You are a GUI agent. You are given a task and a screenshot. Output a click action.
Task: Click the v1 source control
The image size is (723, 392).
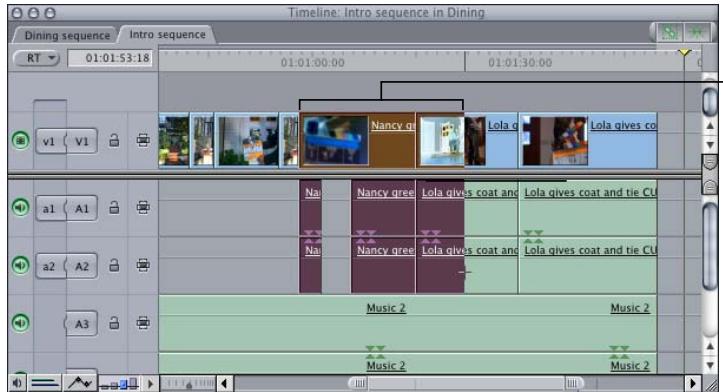click(49, 141)
